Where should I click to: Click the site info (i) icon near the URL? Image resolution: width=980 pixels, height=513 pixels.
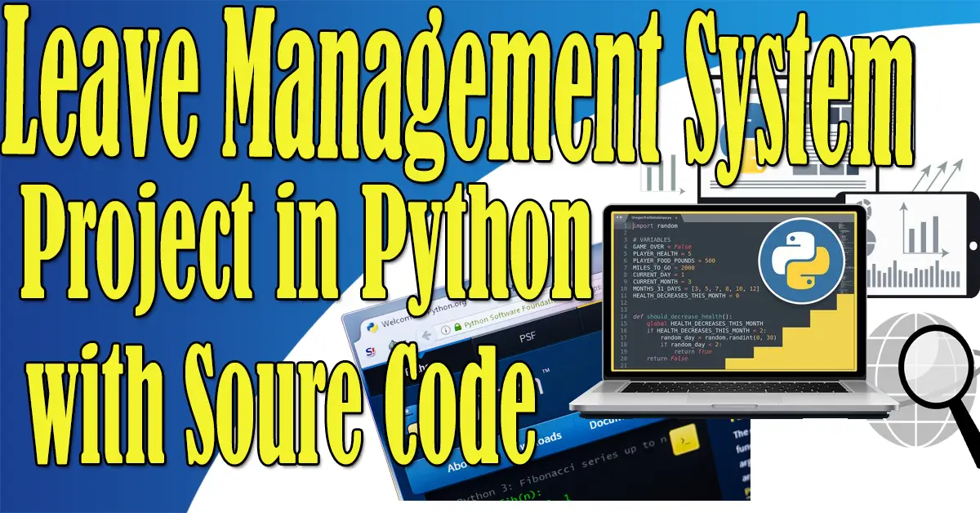pos(445,330)
